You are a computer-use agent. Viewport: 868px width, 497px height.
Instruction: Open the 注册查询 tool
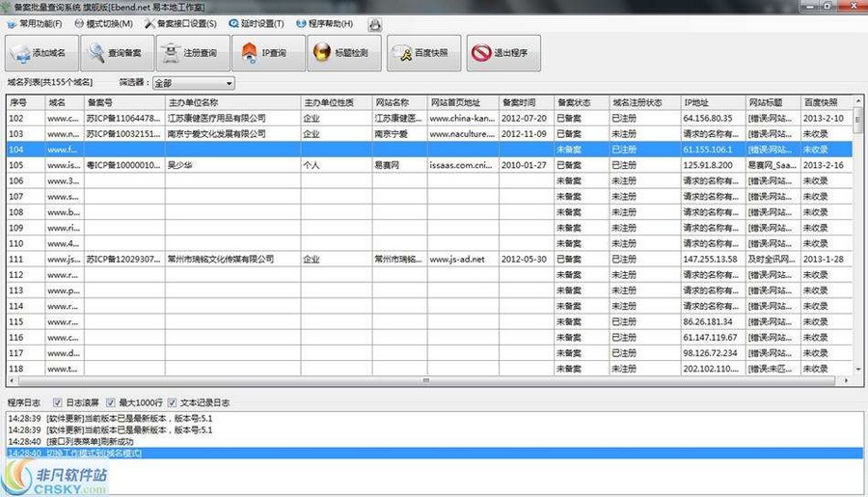point(193,53)
